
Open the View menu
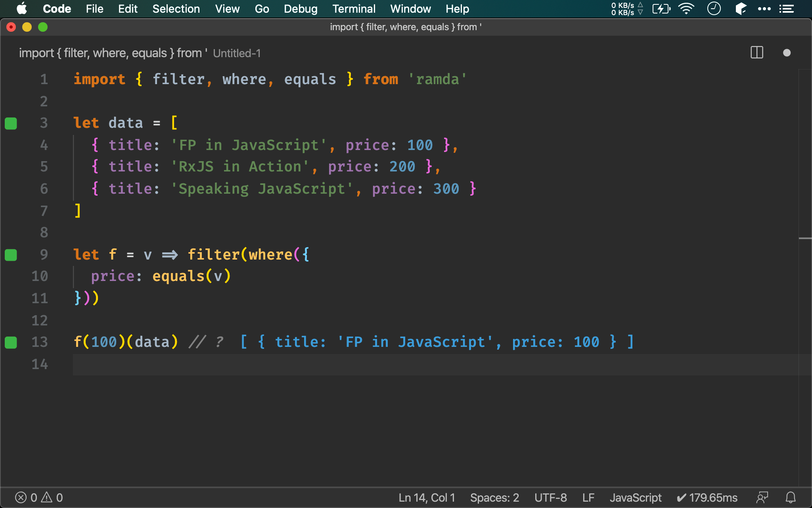coord(227,9)
